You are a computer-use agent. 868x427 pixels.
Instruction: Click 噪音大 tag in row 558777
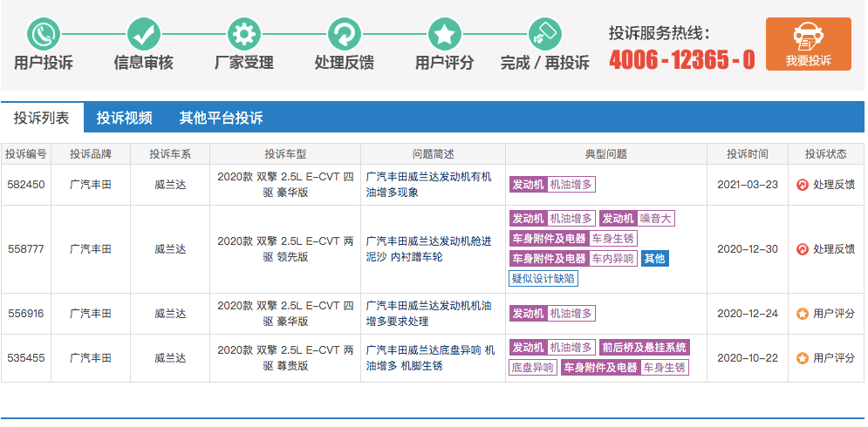pos(655,219)
